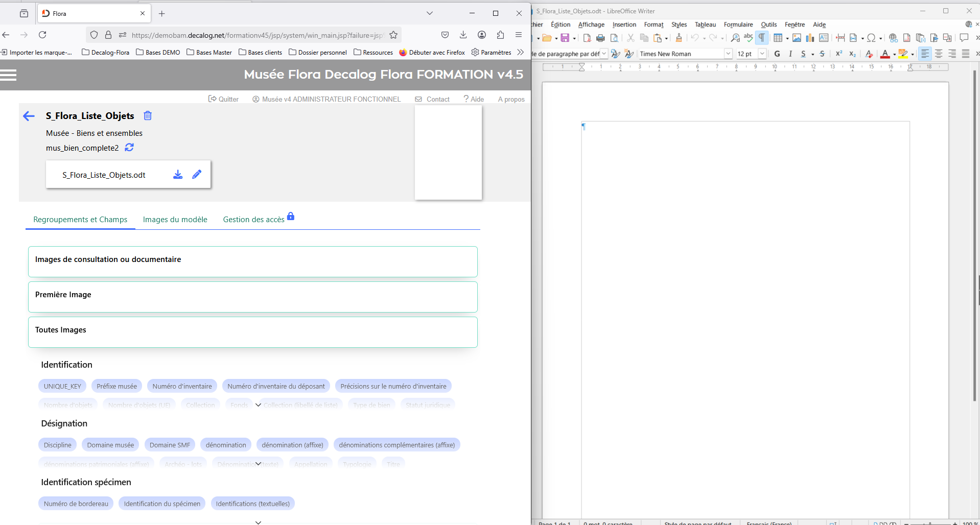This screenshot has height=525, width=980.
Task: Insert an image in Writer
Action: [x=797, y=38]
